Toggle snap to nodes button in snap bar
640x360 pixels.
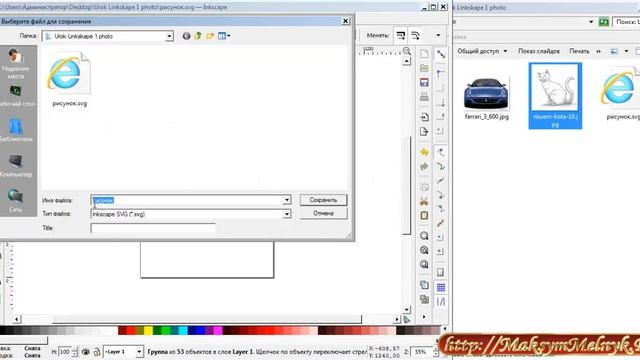(441, 152)
